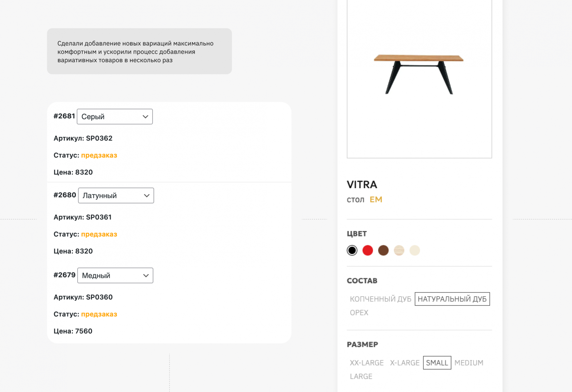This screenshot has width=572, height=392.
Task: Select КОПЧЕННЫЙ ДУБ material option
Action: (x=380, y=299)
